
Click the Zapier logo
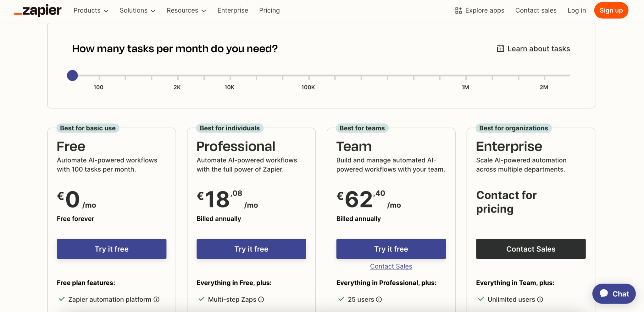[38, 10]
